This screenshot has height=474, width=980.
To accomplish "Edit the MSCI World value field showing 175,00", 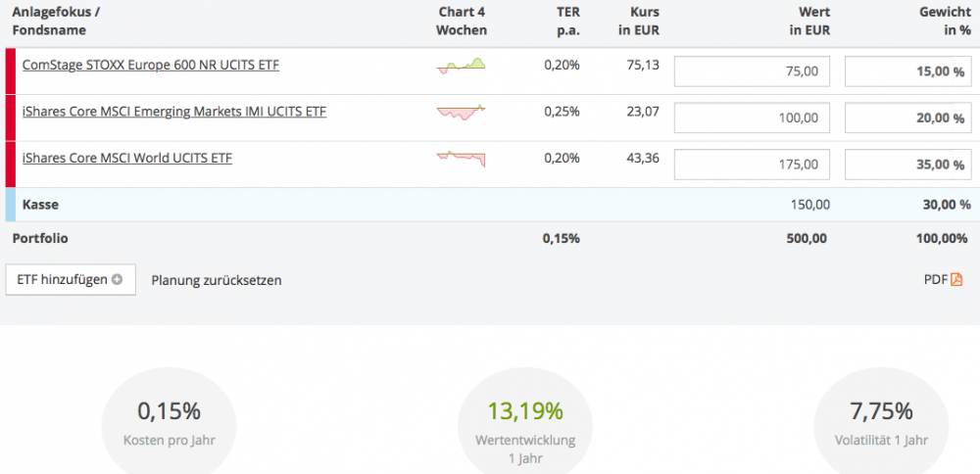I will (x=752, y=165).
